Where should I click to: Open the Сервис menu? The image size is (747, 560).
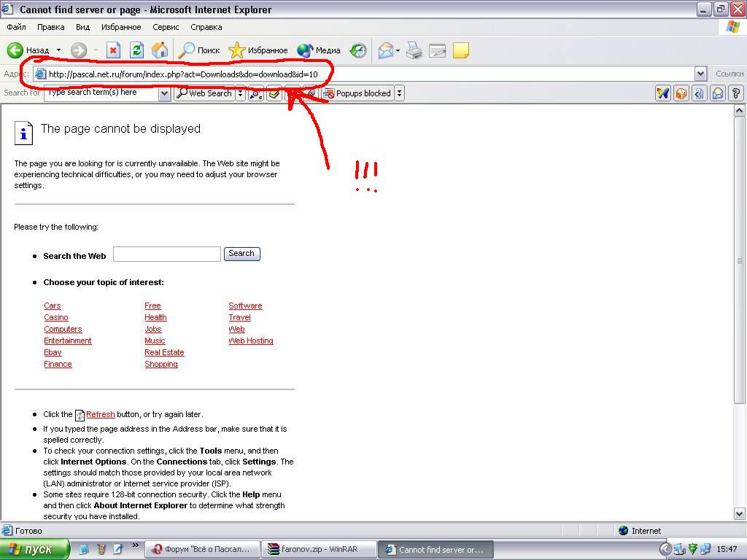pyautogui.click(x=166, y=27)
